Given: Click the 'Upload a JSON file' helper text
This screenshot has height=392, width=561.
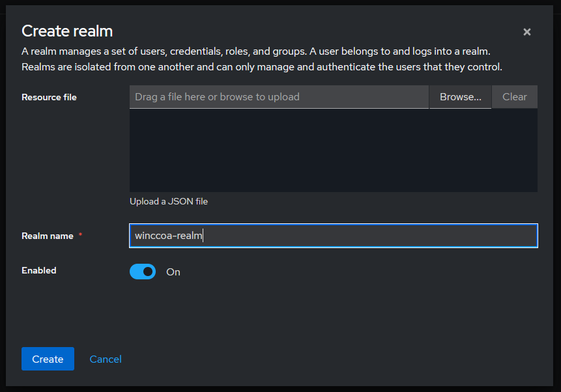Looking at the screenshot, I should click(x=169, y=201).
